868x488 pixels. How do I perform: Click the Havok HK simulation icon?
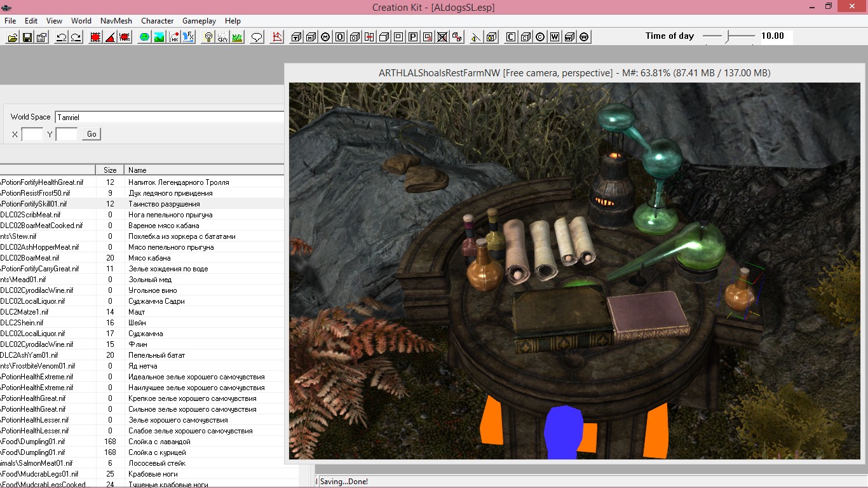(x=173, y=37)
